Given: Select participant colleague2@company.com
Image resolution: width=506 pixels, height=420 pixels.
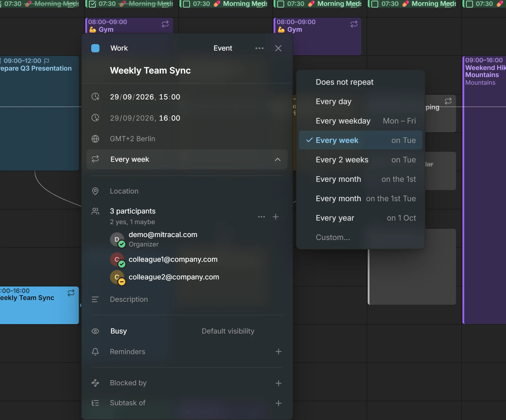Looking at the screenshot, I should click(174, 277).
